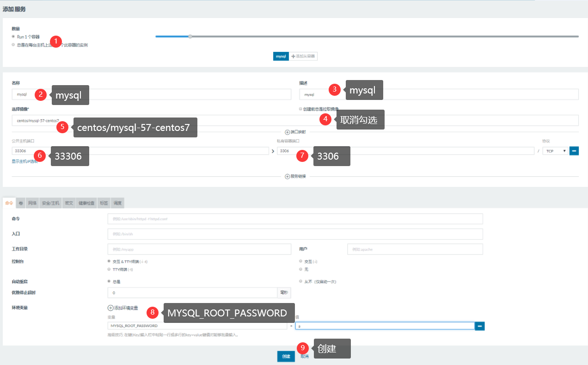Switch to the 标签 labels tab

pos(104,203)
